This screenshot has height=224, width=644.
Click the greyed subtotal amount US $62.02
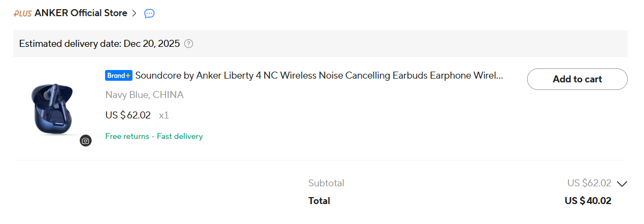589,183
